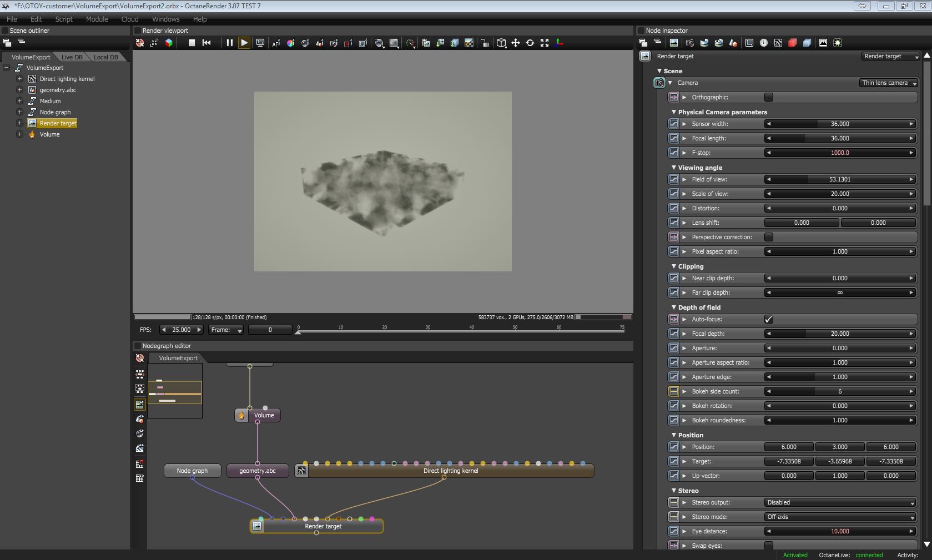932x560 pixels.
Task: Click the Focal length slider
Action: point(840,138)
